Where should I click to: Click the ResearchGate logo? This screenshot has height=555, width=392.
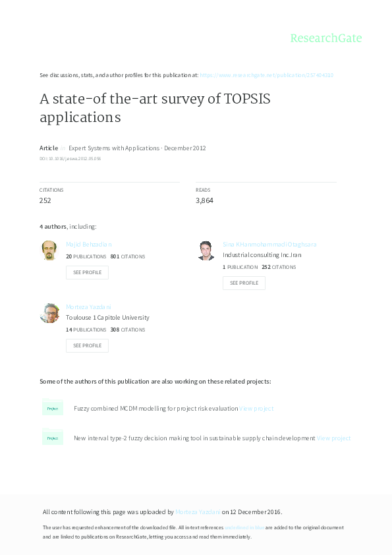point(327,38)
